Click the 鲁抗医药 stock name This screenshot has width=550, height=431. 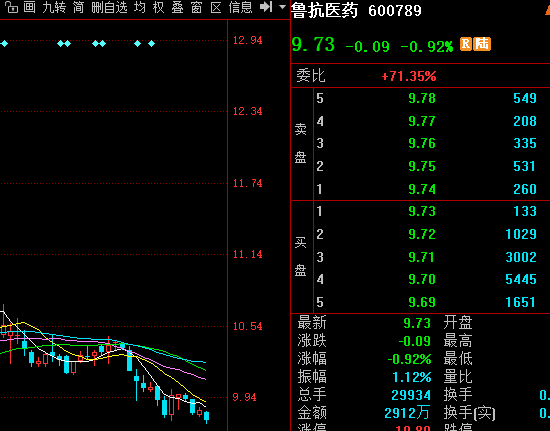click(x=324, y=10)
